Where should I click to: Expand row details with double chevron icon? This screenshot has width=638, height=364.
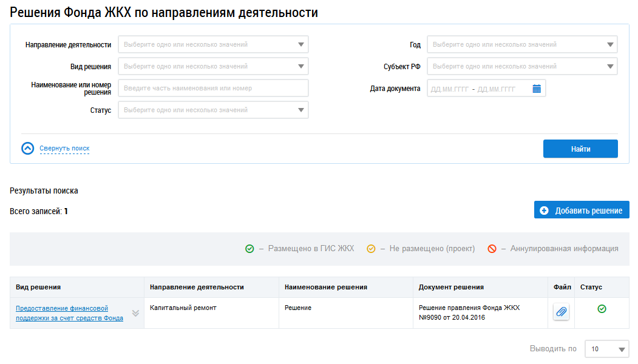point(135,313)
